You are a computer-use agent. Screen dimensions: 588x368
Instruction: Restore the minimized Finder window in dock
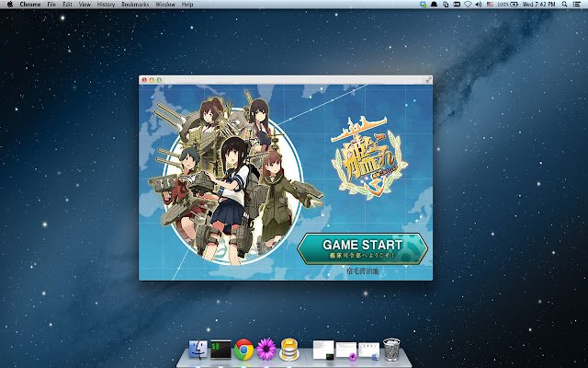(369, 351)
